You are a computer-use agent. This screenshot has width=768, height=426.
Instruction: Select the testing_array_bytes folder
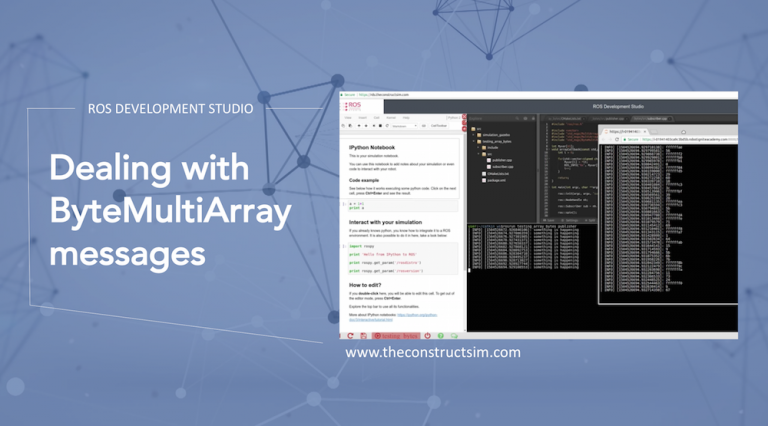(x=497, y=142)
